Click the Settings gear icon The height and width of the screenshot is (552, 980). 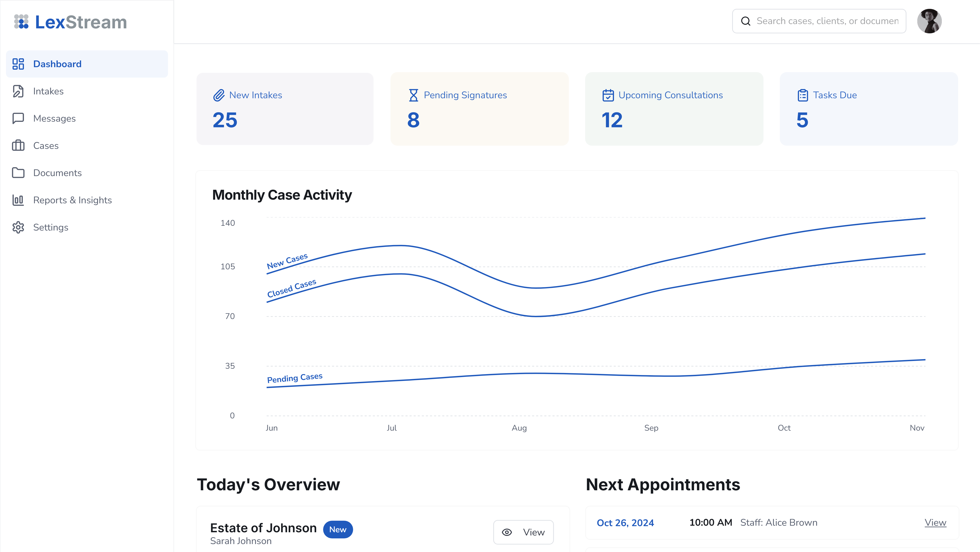coord(18,227)
